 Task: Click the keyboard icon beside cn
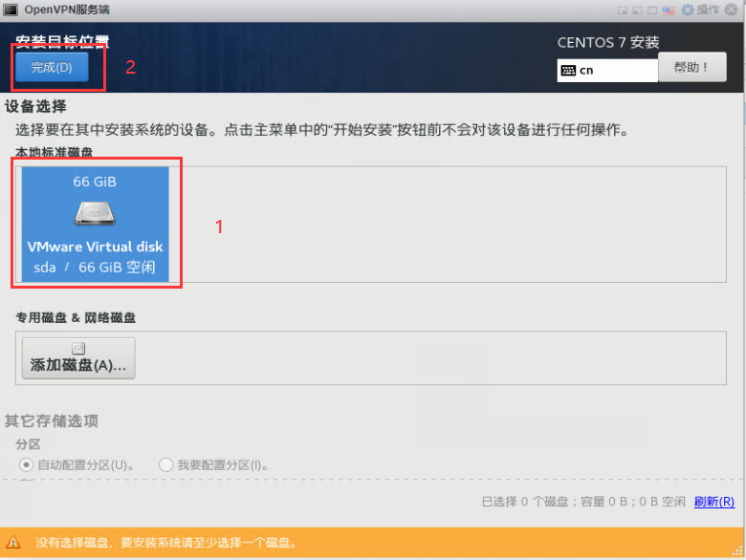tap(568, 71)
